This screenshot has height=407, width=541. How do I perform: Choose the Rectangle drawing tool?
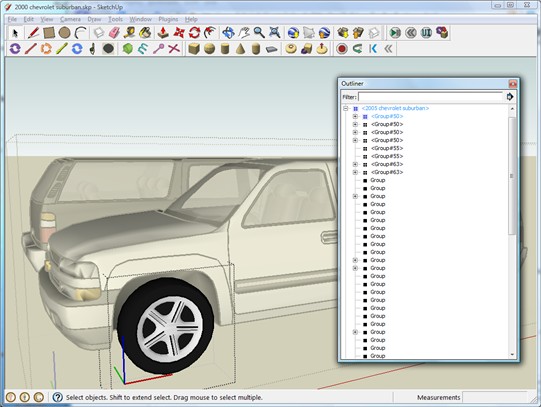click(x=49, y=33)
